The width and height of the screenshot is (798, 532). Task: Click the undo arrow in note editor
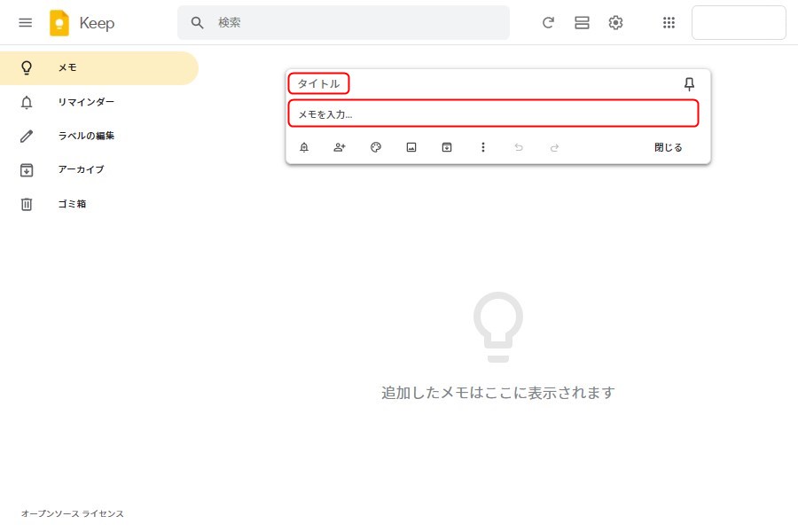pyautogui.click(x=519, y=147)
